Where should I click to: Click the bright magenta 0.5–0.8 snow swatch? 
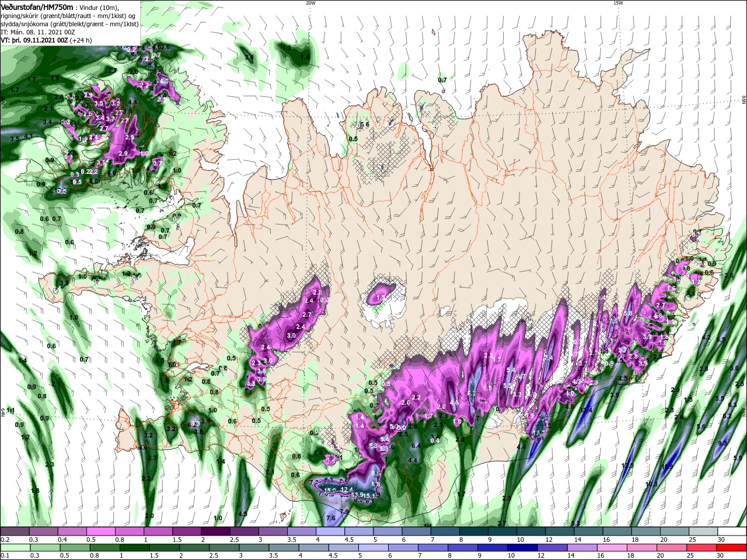pos(100,531)
